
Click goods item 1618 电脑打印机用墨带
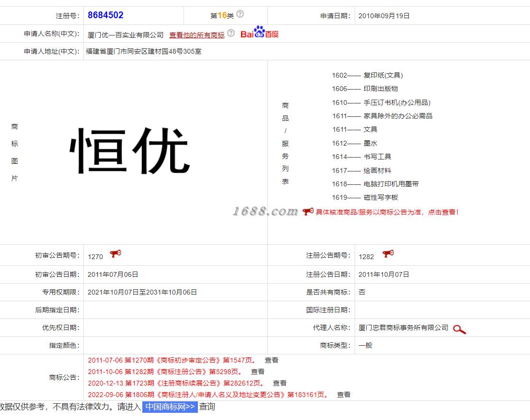(376, 184)
